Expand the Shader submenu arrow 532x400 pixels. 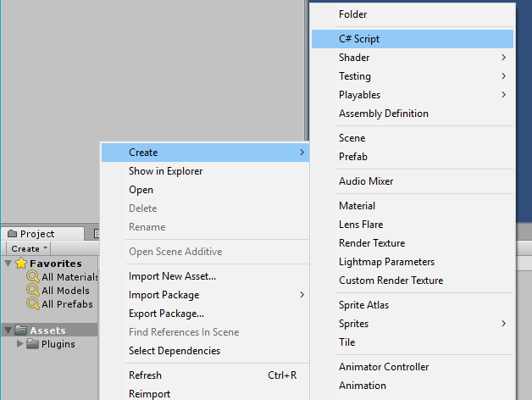[503, 58]
